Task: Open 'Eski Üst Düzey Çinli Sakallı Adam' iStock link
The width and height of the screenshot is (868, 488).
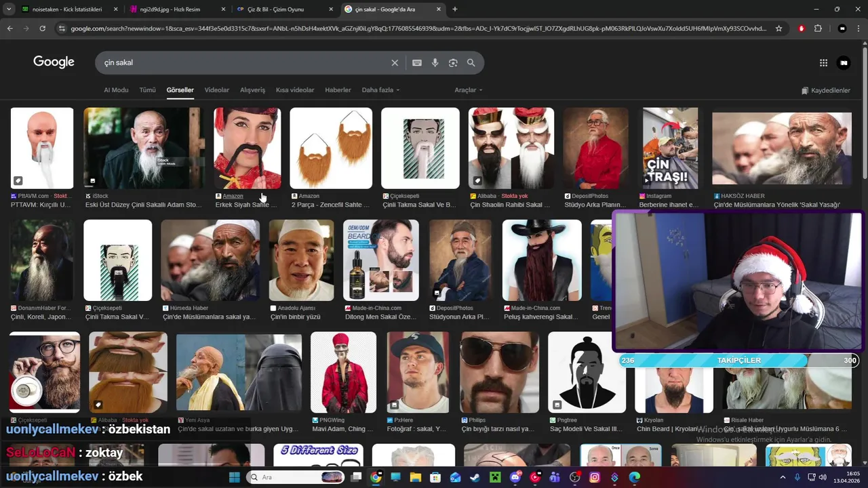Action: (x=143, y=205)
